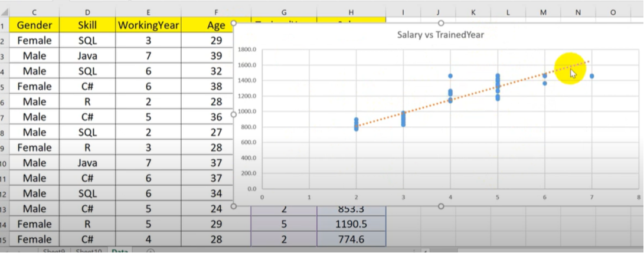
Task: Click the cell containing 1190.5
Action: (x=351, y=225)
